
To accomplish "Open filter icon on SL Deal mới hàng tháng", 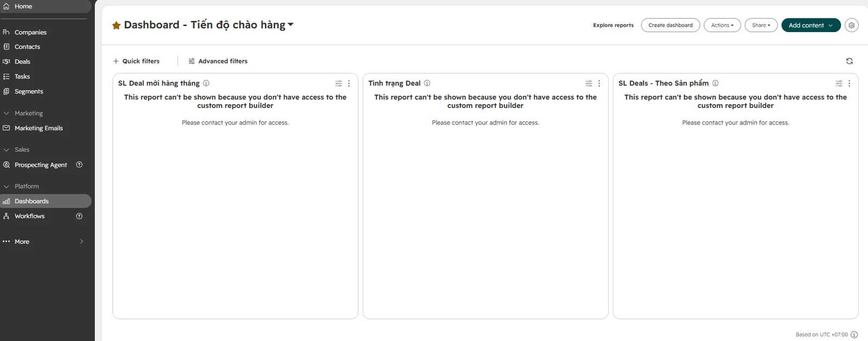I will [339, 84].
